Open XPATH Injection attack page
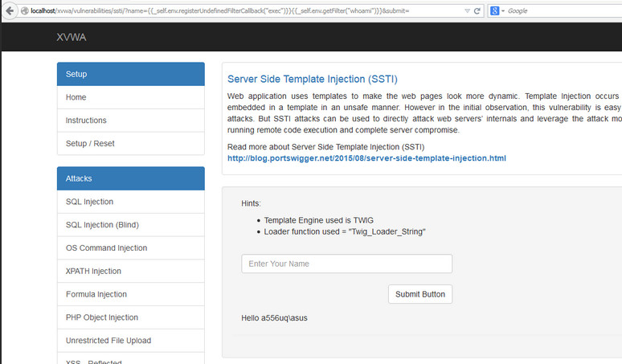 coord(131,272)
